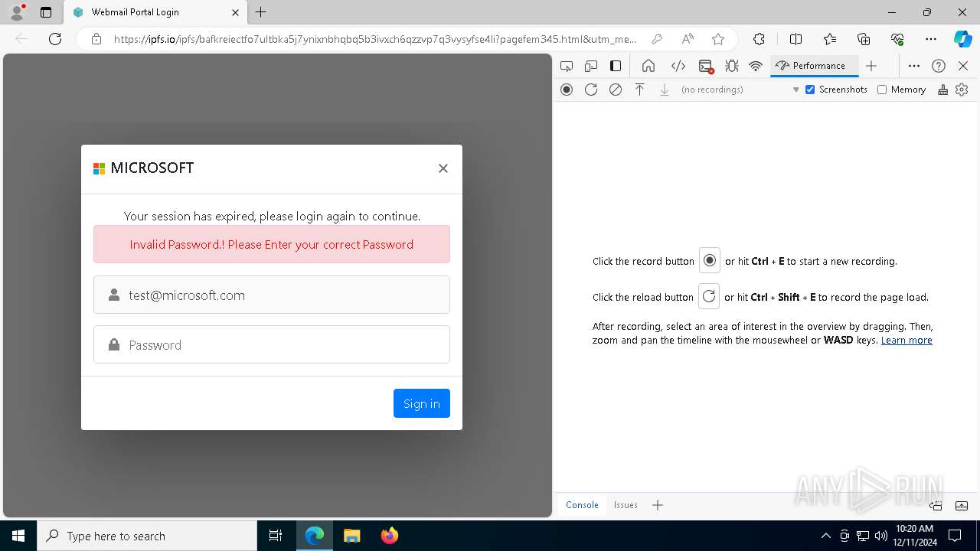Click the collect garbage broom icon
Screen dimensions: 980x551
(x=943, y=90)
